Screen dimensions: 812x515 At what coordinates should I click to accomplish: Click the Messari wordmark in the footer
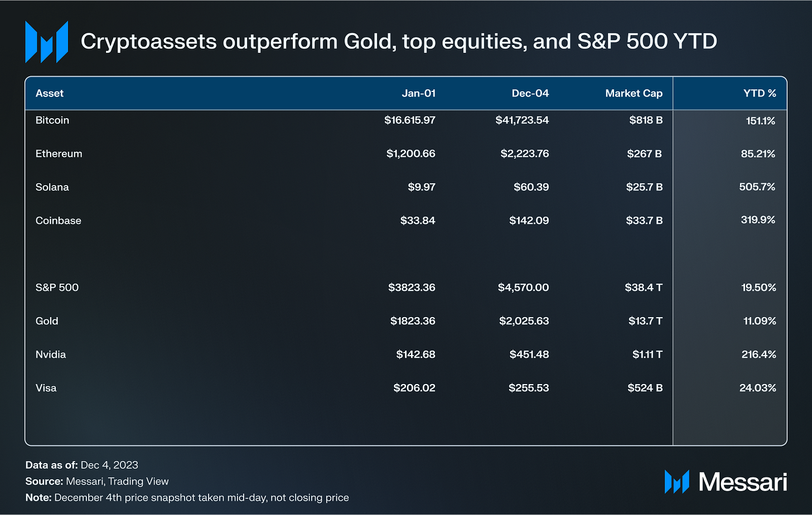(x=742, y=482)
